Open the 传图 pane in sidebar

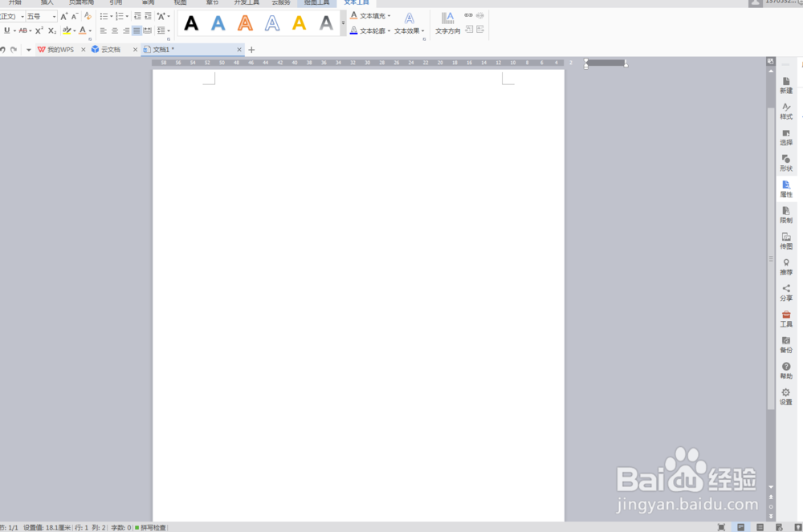(x=786, y=242)
